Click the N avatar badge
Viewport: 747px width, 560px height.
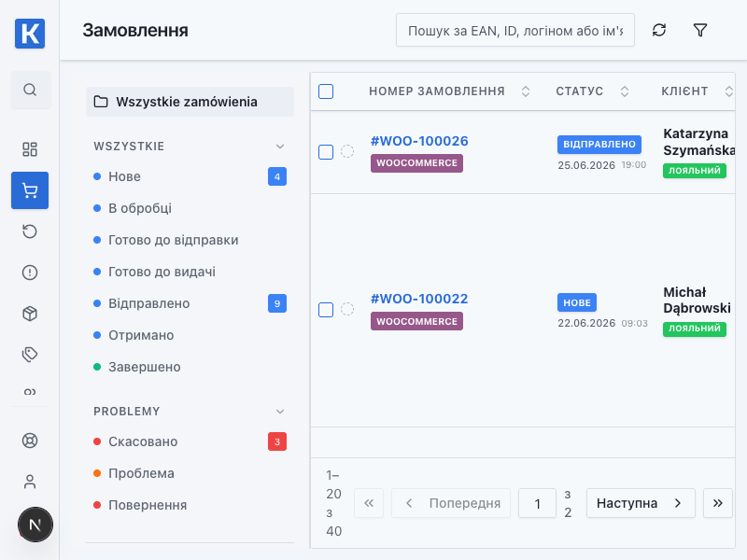(35, 525)
